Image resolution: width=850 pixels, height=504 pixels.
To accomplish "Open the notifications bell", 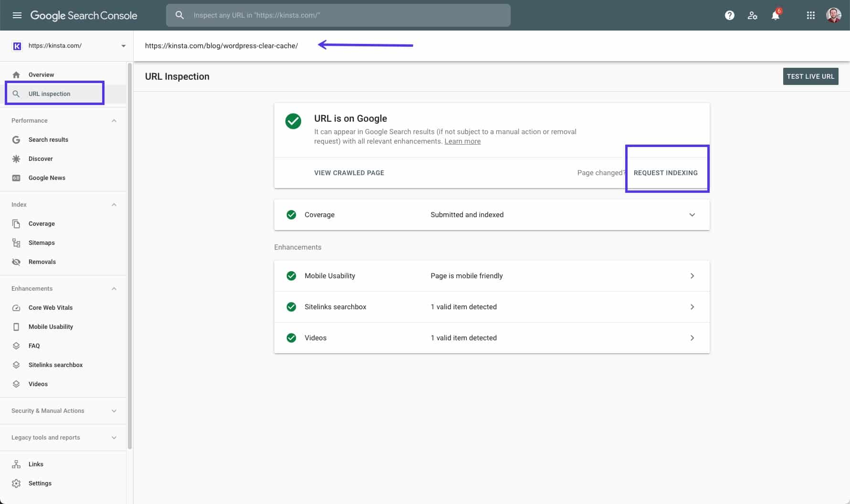I will 775,16.
